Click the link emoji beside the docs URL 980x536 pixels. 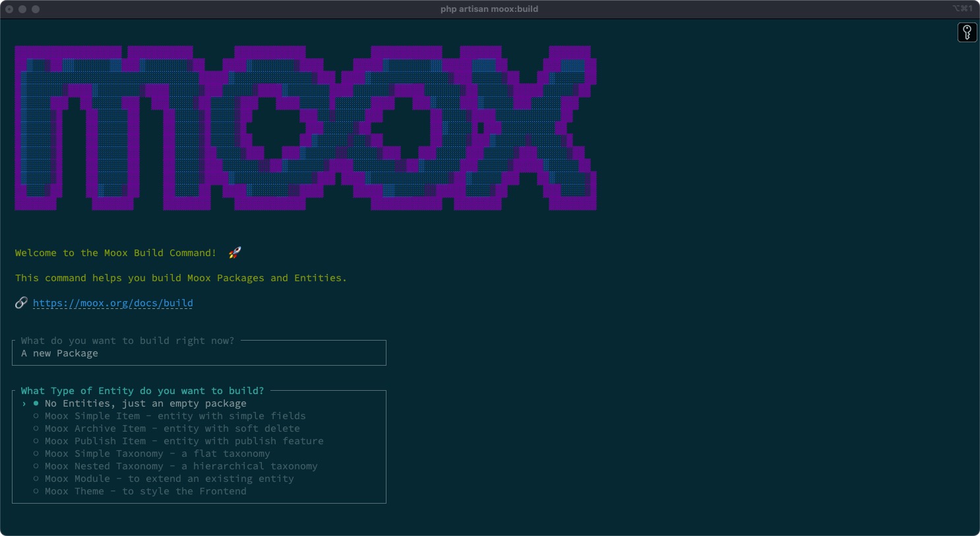(20, 302)
